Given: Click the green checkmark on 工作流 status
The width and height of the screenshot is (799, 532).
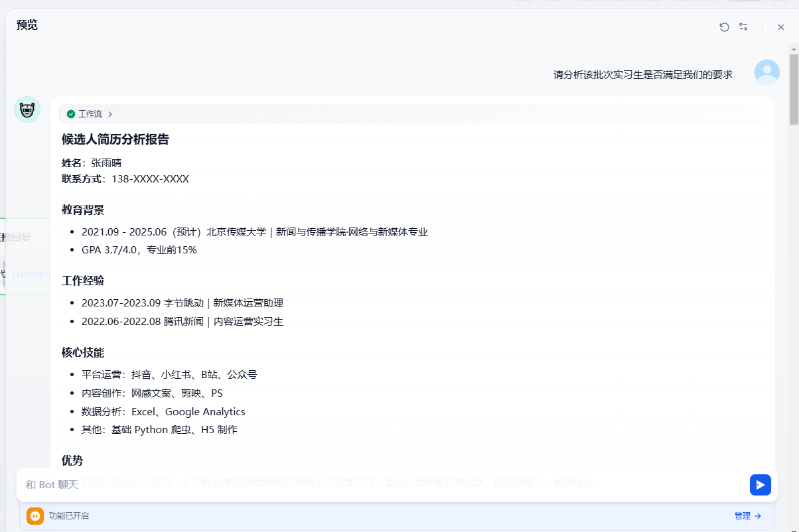Looking at the screenshot, I should [71, 114].
